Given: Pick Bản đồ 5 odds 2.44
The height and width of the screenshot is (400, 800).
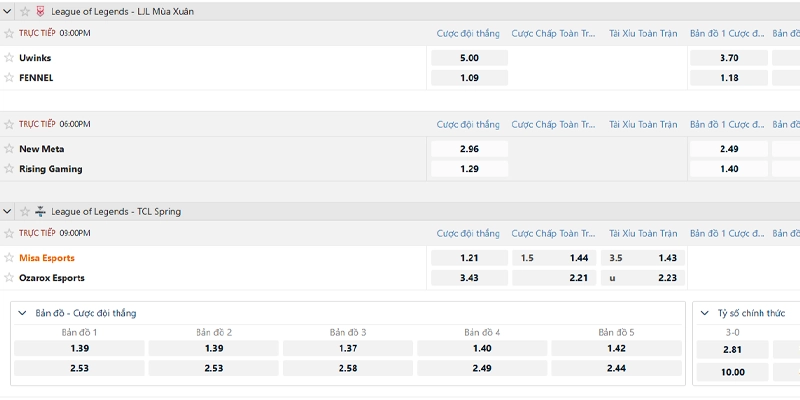Looking at the screenshot, I should (x=616, y=368).
